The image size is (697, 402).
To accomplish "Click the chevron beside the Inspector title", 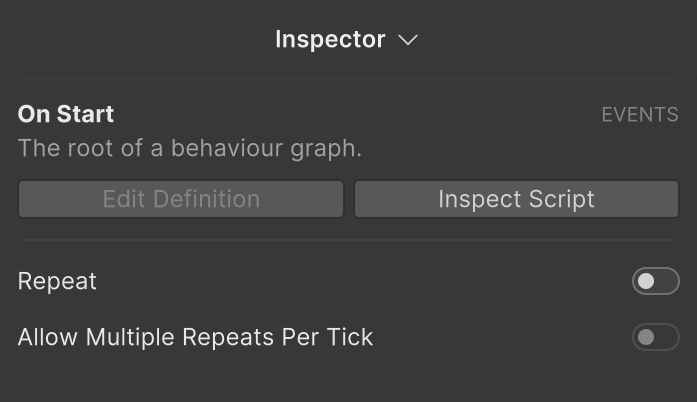I will pos(407,41).
